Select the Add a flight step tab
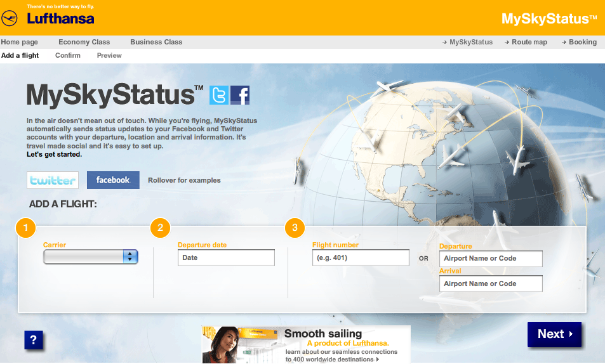This screenshot has width=605, height=364. 20,56
